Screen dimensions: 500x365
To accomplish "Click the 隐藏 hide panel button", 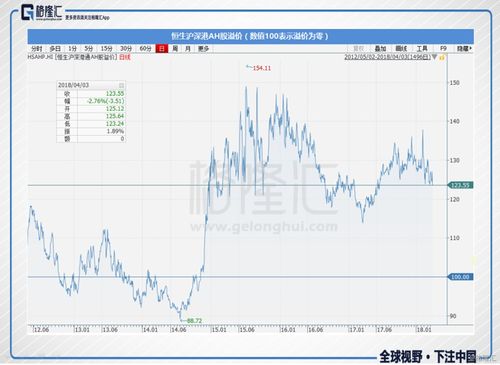I will point(464,49).
